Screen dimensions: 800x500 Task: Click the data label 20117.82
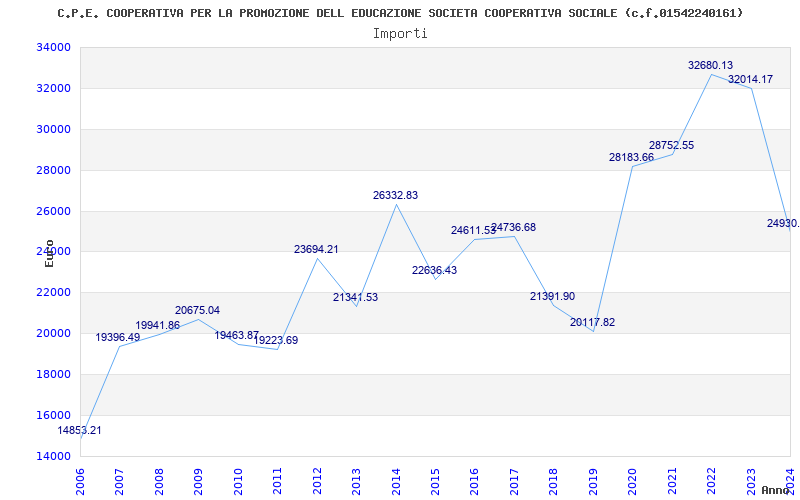click(x=593, y=322)
